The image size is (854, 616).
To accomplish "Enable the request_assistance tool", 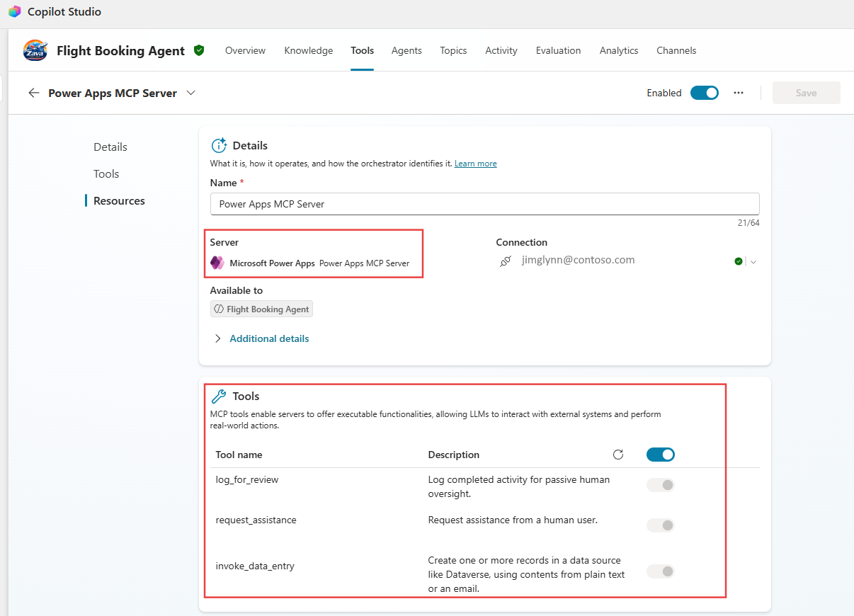I will pyautogui.click(x=660, y=525).
